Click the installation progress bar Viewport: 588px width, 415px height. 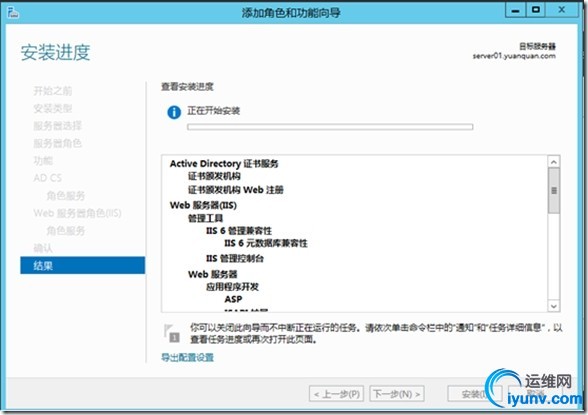click(x=330, y=127)
